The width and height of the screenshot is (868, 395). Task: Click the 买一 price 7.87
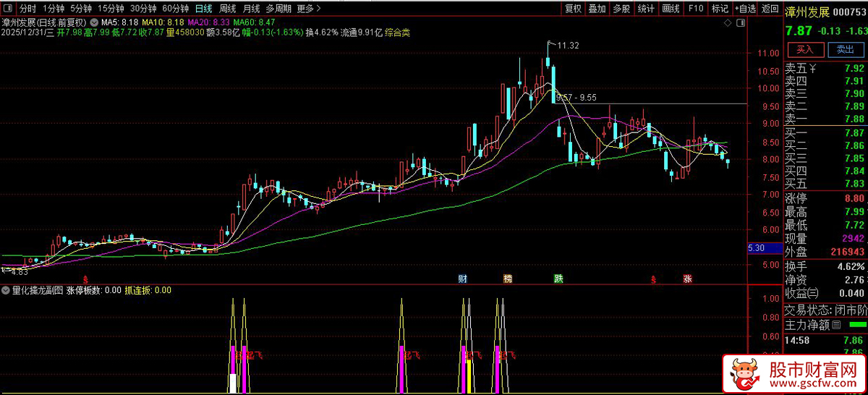(x=854, y=133)
